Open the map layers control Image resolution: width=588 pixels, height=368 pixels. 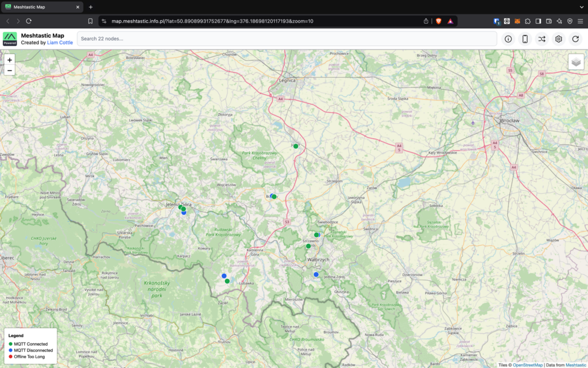coord(575,62)
